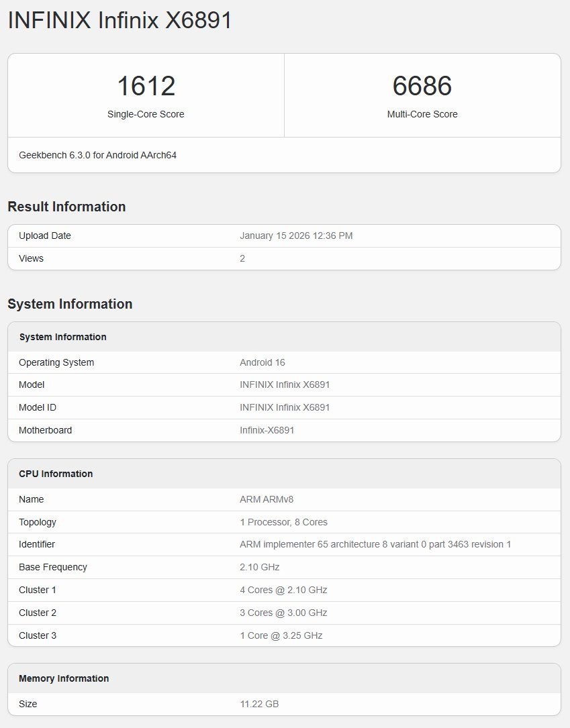Click the CPU Information panel header

tap(55, 474)
